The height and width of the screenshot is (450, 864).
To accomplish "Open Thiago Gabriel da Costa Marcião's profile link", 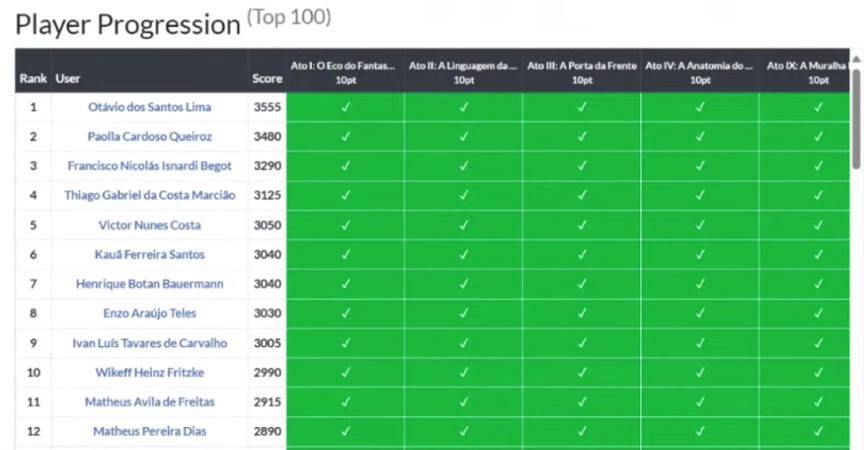I will point(150,196).
